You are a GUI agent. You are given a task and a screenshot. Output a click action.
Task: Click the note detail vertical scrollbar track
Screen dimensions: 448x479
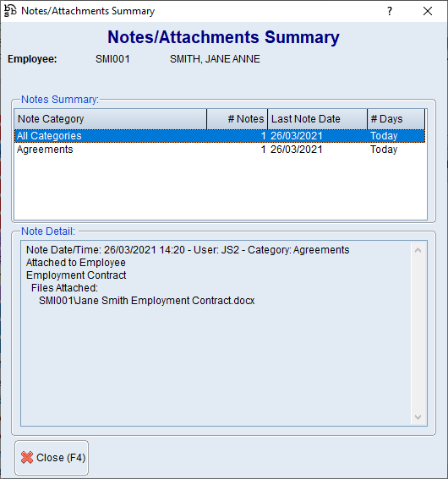(x=418, y=334)
